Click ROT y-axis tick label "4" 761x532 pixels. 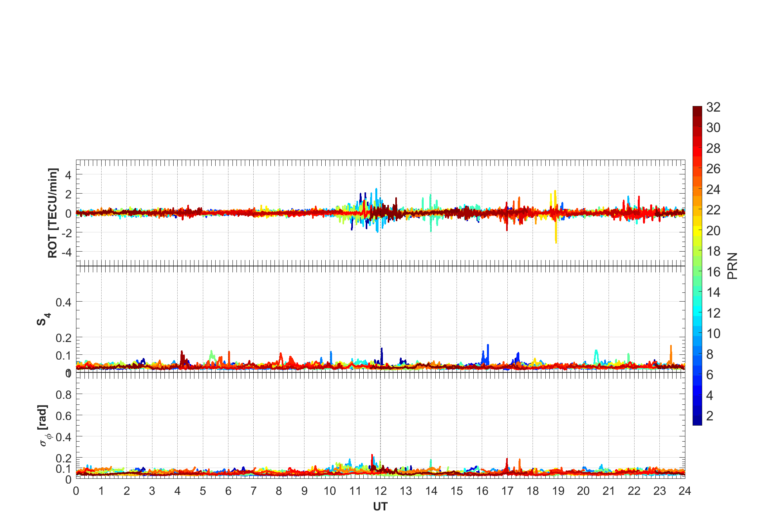68,175
